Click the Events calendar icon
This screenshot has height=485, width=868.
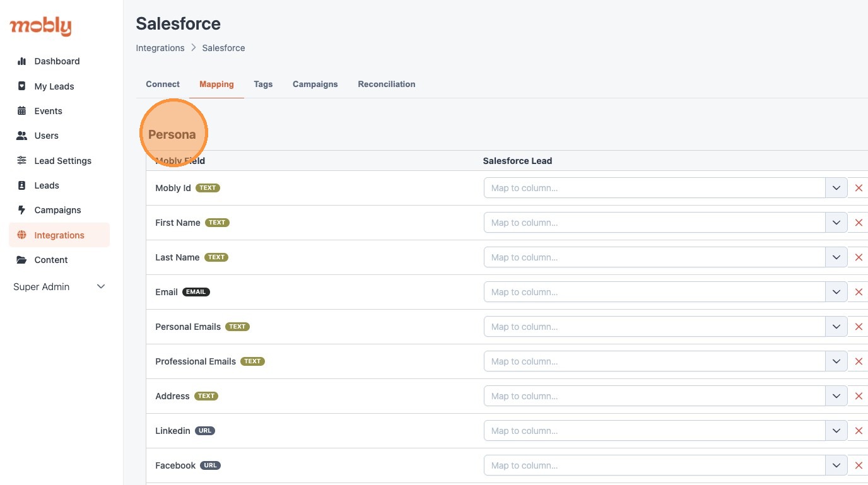22,111
